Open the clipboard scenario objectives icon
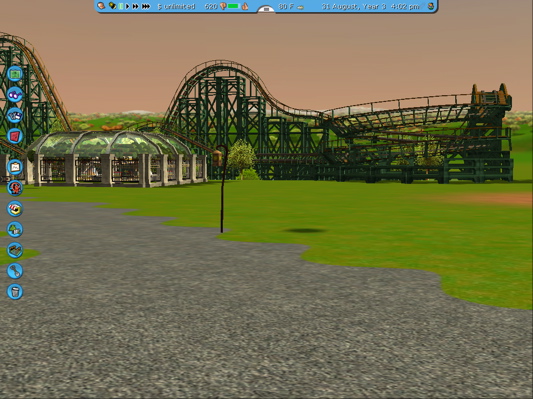 (15, 167)
